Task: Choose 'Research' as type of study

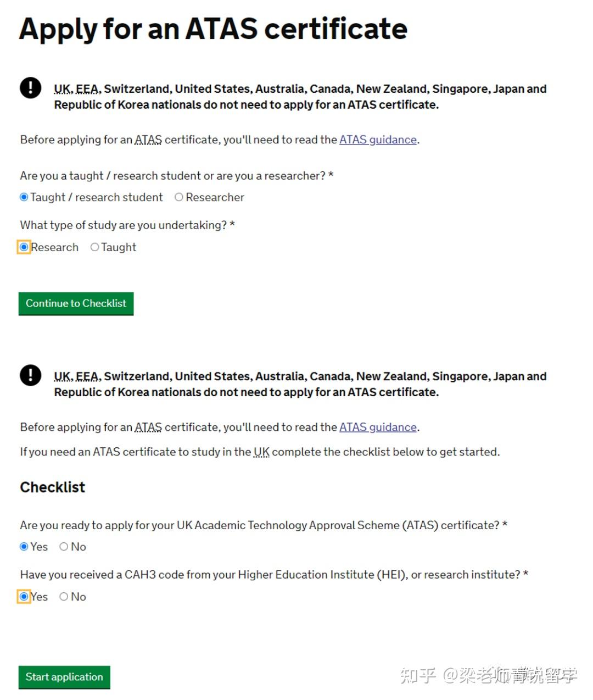Action: coord(24,247)
